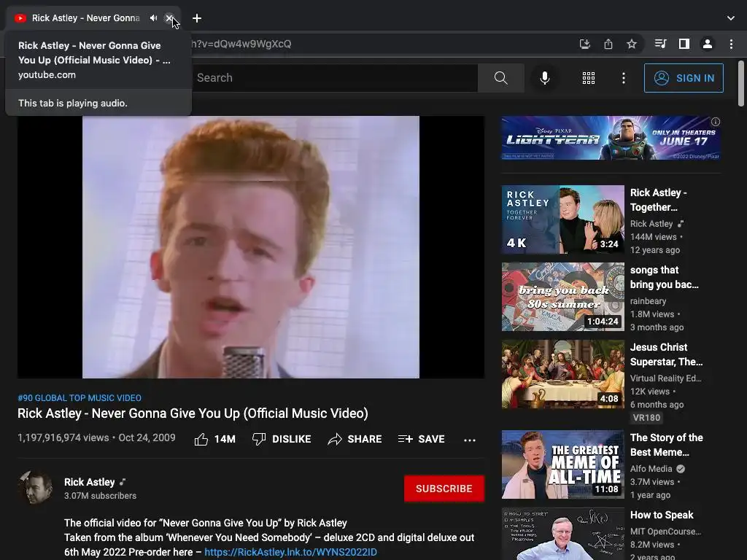
Task: Open the Rick Astley - Together video title
Action: 659,200
